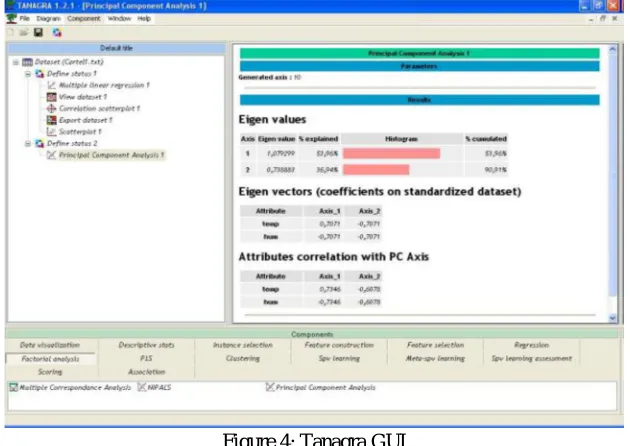The width and height of the screenshot is (630, 446).
Task: Select Multiple linear regression 1 in tree
Action: click(104, 85)
